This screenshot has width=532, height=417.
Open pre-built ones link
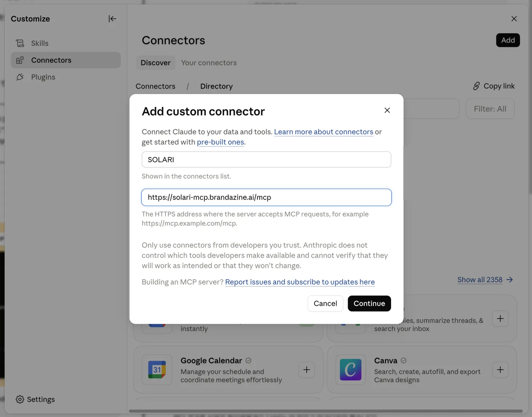click(220, 142)
